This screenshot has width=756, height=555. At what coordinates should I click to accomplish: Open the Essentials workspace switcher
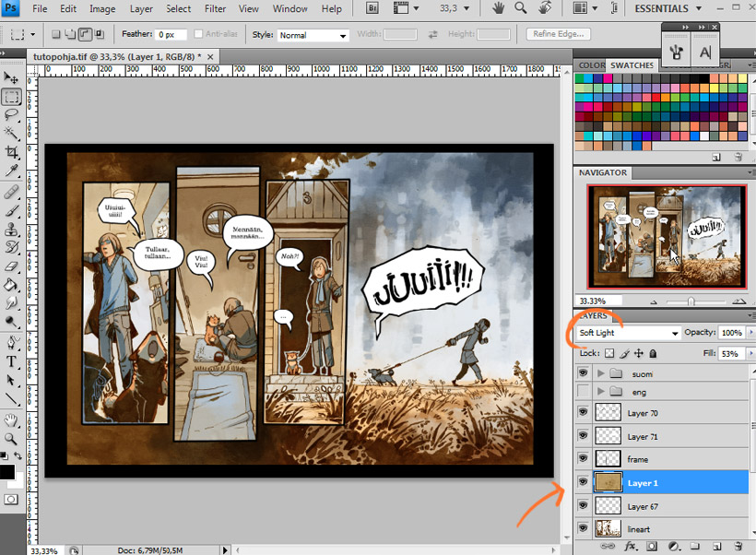pos(667,9)
